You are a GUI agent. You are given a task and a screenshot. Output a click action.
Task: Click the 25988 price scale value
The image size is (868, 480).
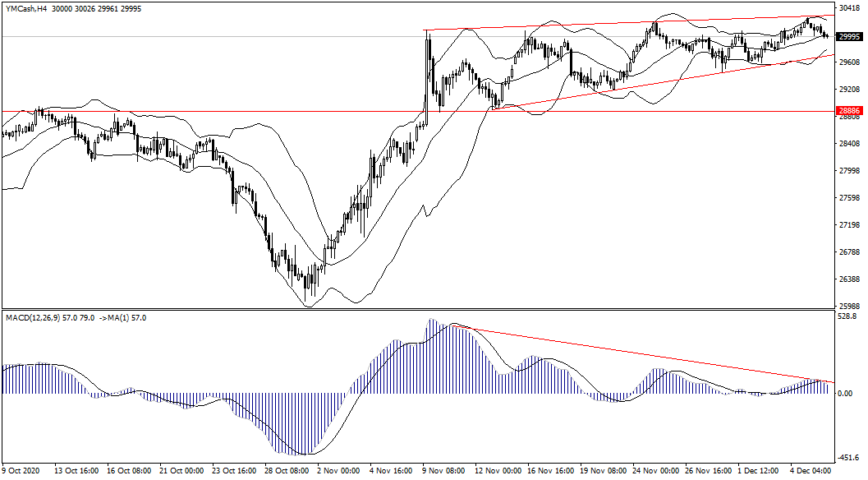(x=848, y=307)
